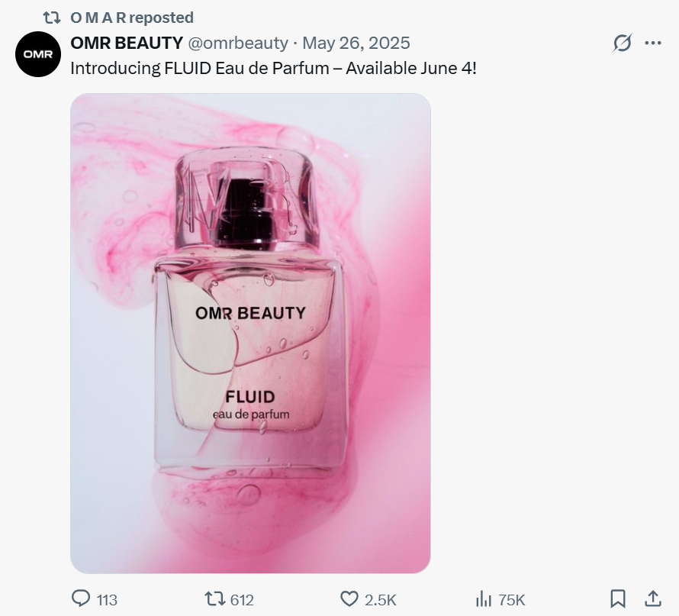Click the 113 replies count
679x616 pixels.
tap(107, 599)
